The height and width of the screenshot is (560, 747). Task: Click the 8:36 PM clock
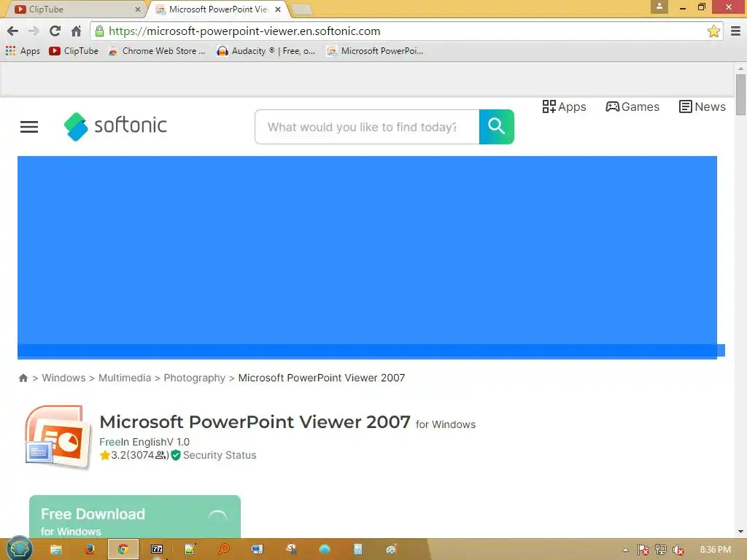tap(715, 550)
